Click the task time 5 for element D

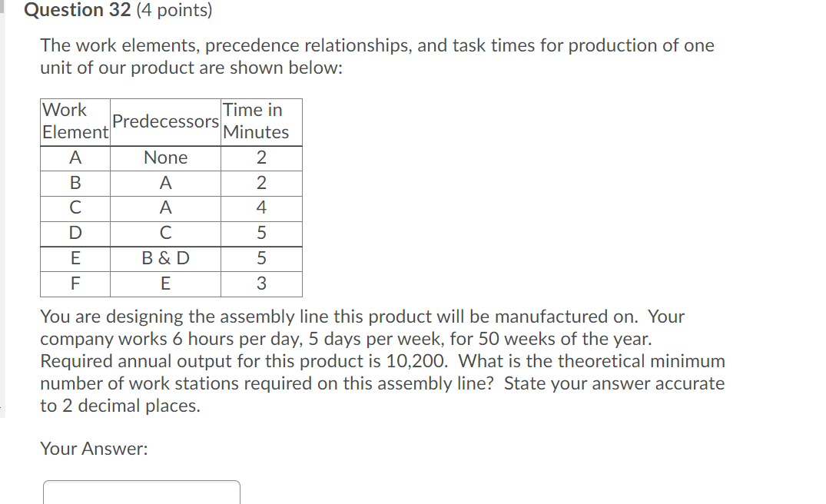261,234
